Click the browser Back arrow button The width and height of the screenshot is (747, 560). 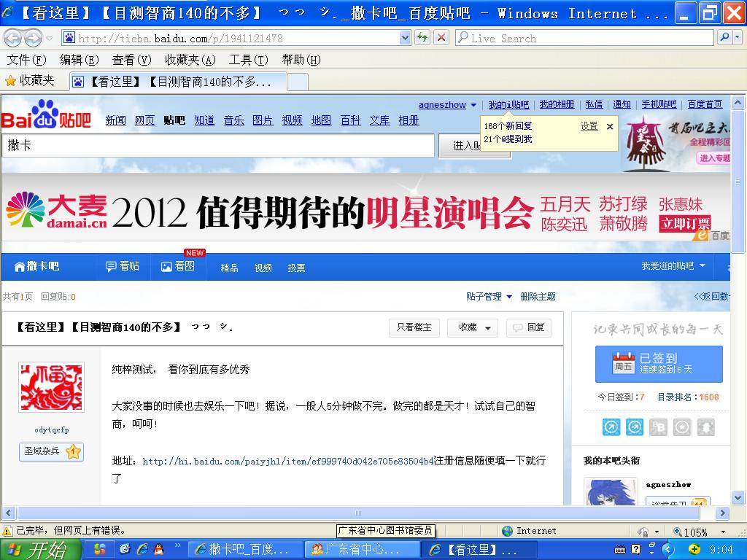[13, 38]
